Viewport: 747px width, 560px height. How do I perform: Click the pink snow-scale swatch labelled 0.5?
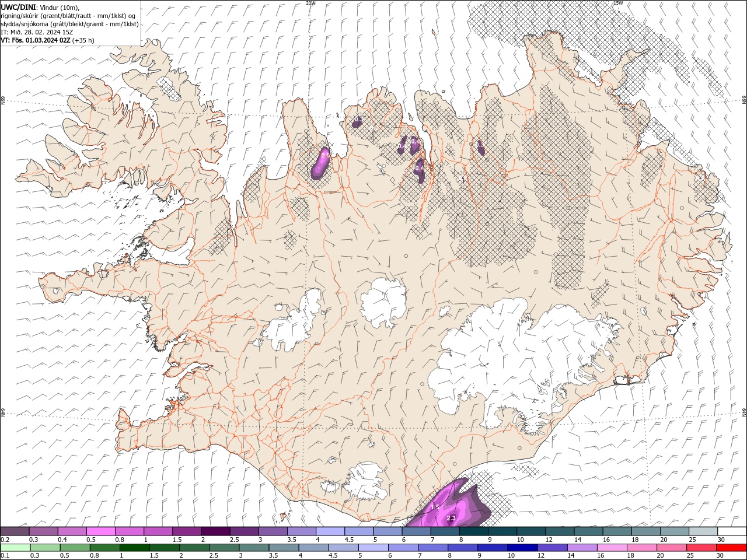coord(100,531)
